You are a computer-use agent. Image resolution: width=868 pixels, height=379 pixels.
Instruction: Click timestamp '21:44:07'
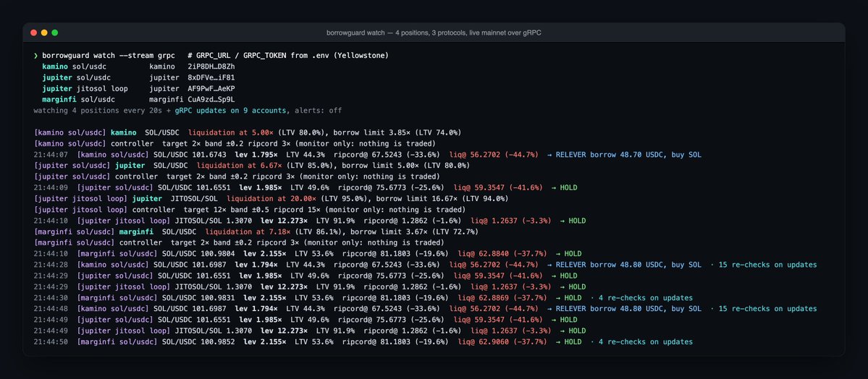[51, 154]
